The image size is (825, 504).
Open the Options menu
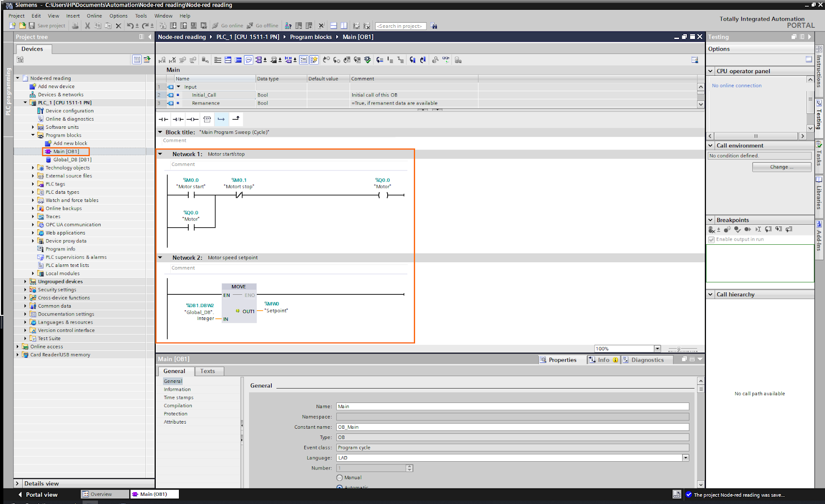(x=118, y=15)
